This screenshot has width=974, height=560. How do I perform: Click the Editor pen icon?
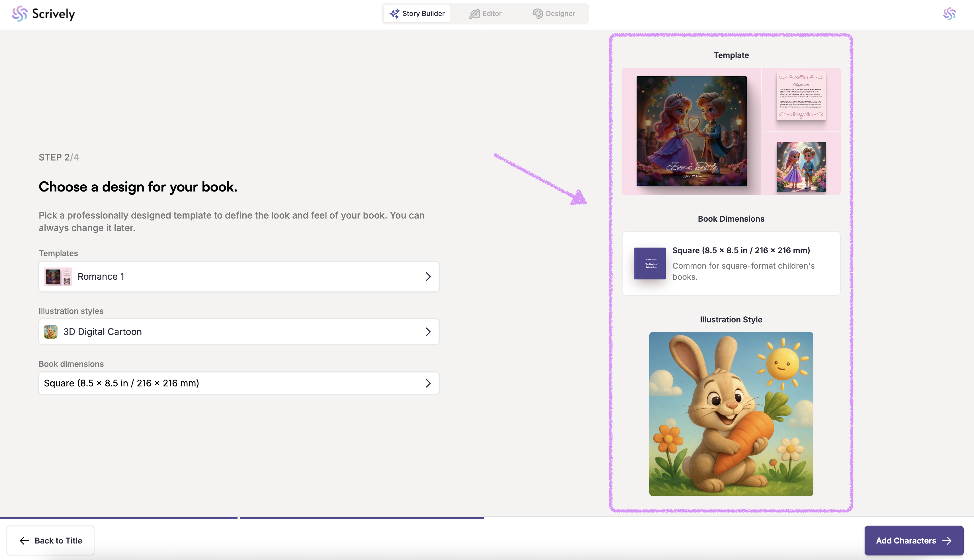coord(474,13)
